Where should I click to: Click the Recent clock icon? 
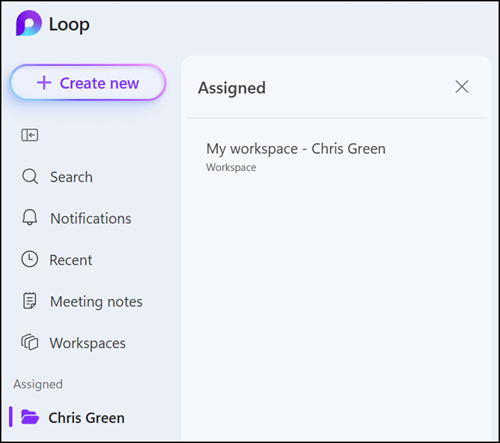pyautogui.click(x=30, y=259)
